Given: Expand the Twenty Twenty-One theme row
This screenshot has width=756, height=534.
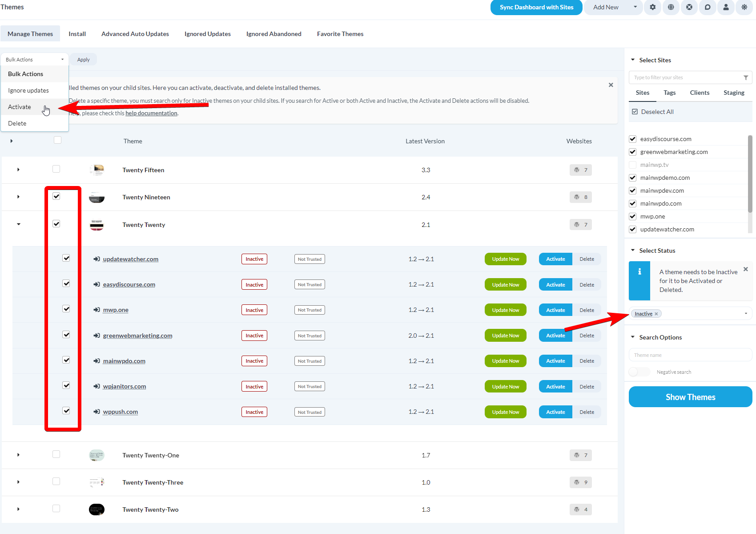Looking at the screenshot, I should [x=18, y=454].
